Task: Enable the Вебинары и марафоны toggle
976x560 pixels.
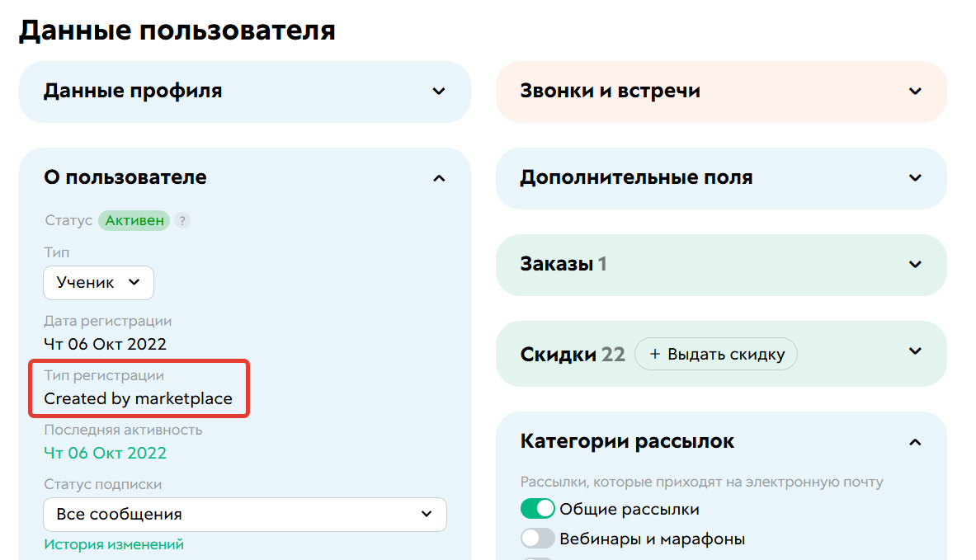Action: 538,538
